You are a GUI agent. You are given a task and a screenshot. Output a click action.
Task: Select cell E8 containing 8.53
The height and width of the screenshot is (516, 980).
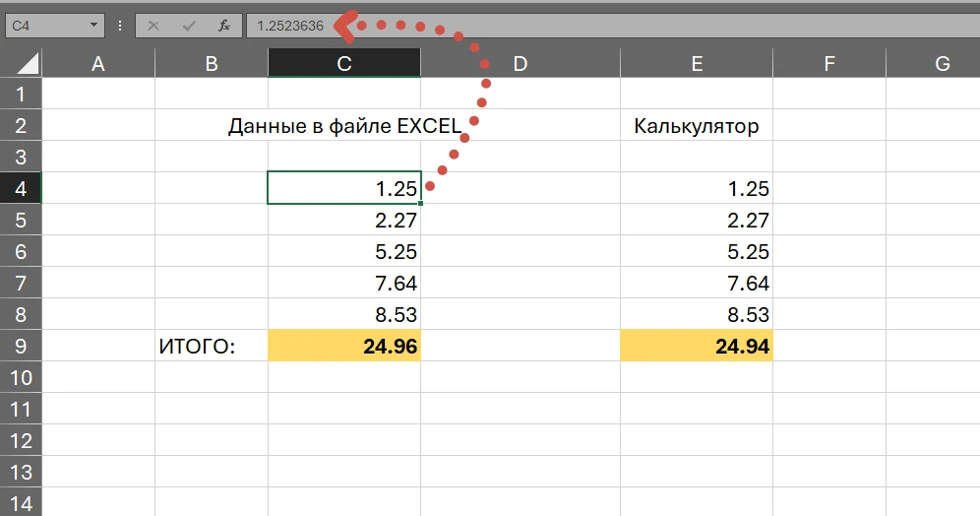[697, 314]
